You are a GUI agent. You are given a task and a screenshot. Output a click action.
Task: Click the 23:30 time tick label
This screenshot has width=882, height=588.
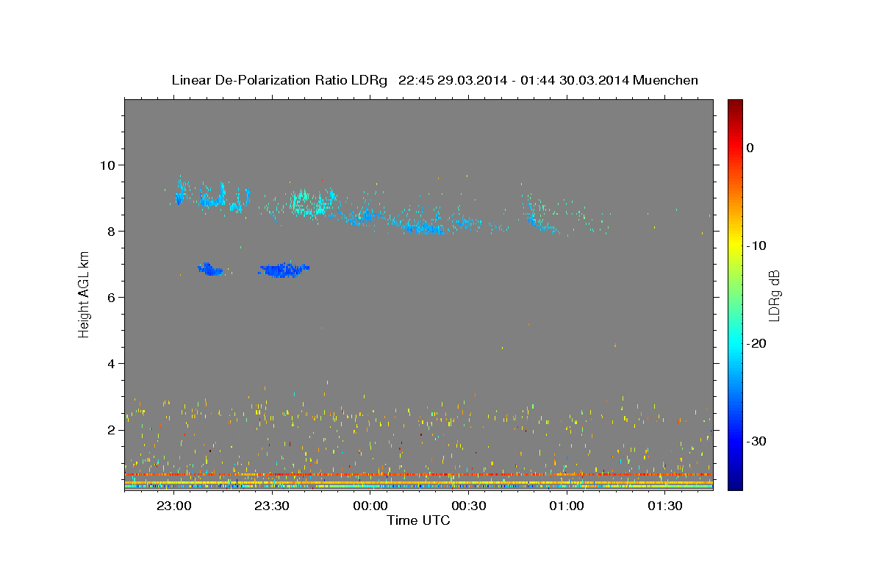tap(273, 506)
